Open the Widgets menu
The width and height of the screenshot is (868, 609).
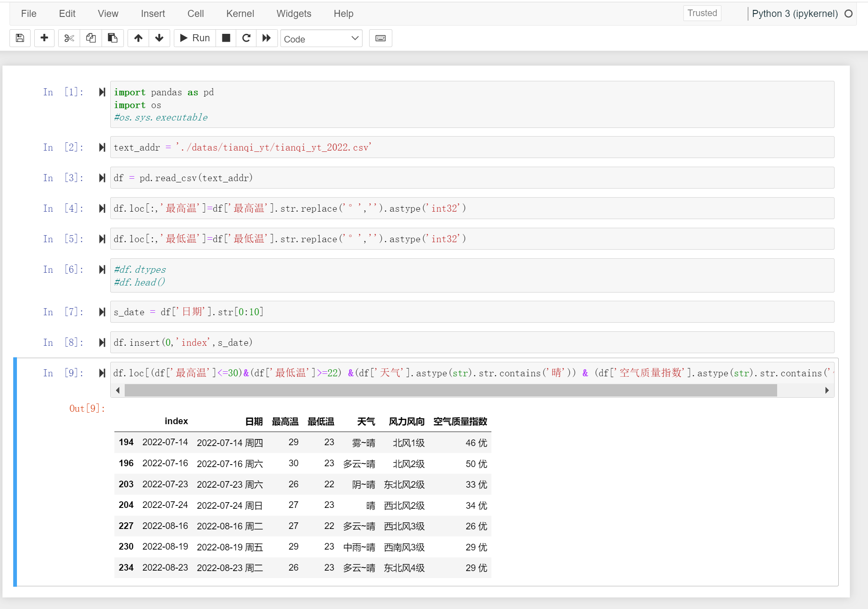coord(294,14)
